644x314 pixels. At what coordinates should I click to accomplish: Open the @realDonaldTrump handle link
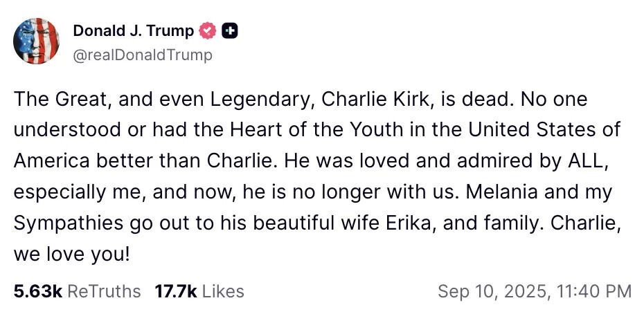(142, 55)
